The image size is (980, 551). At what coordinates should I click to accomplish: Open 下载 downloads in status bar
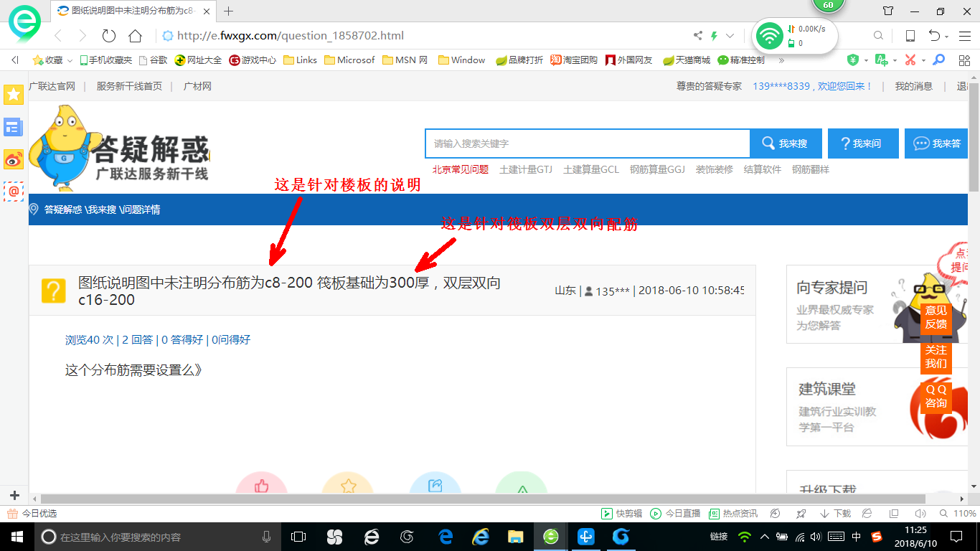[x=835, y=514]
